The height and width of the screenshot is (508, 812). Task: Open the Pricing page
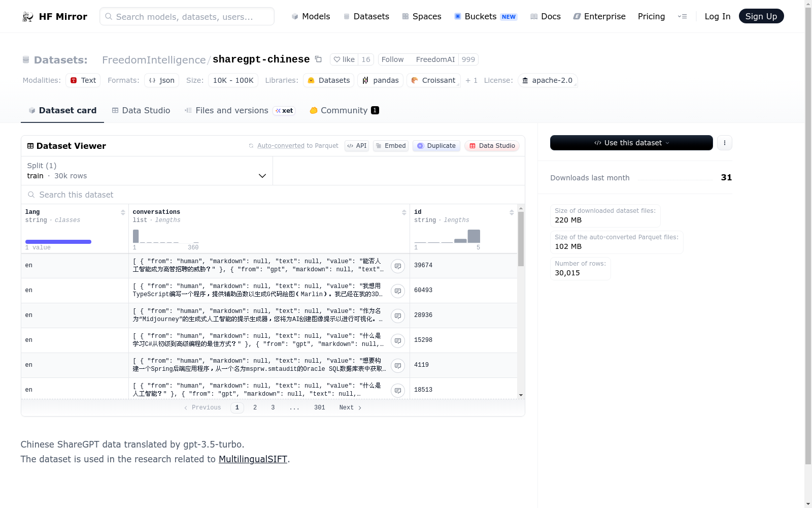pos(651,16)
